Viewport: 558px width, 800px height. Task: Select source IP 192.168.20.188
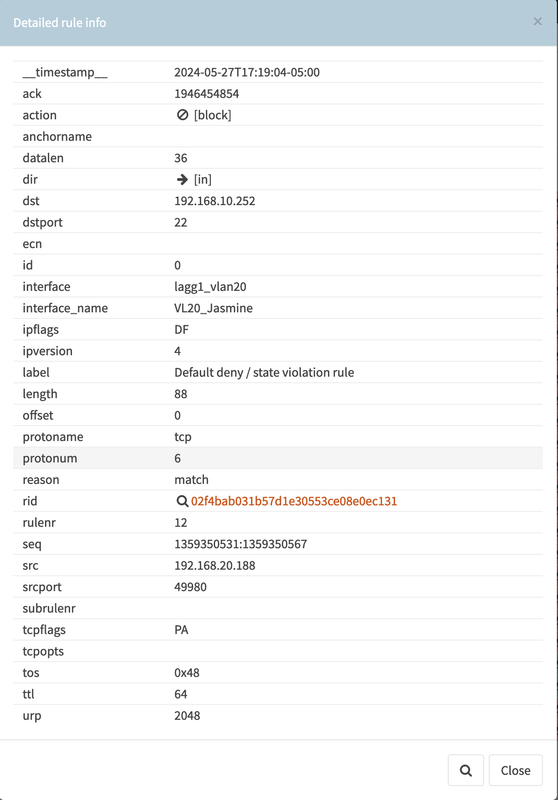[x=215, y=565]
